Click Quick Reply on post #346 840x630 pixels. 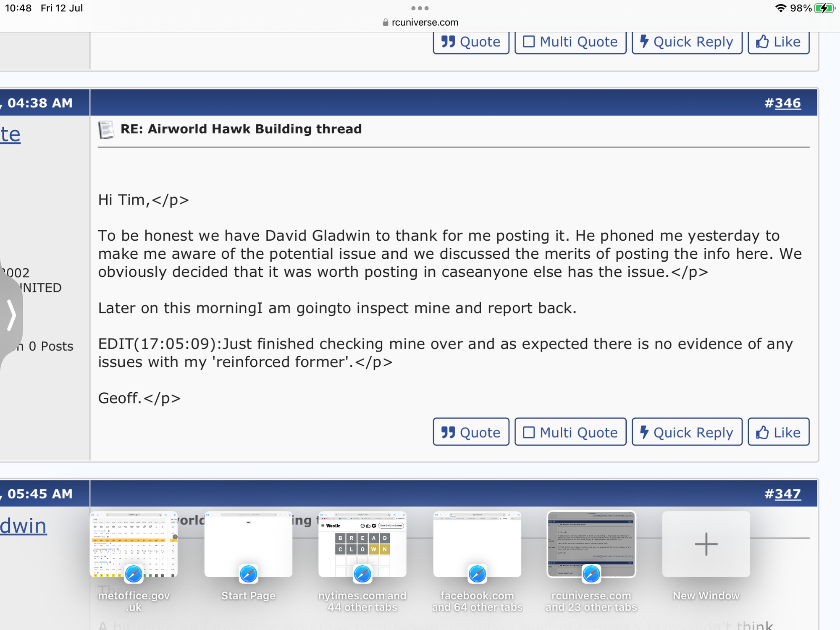tap(687, 432)
